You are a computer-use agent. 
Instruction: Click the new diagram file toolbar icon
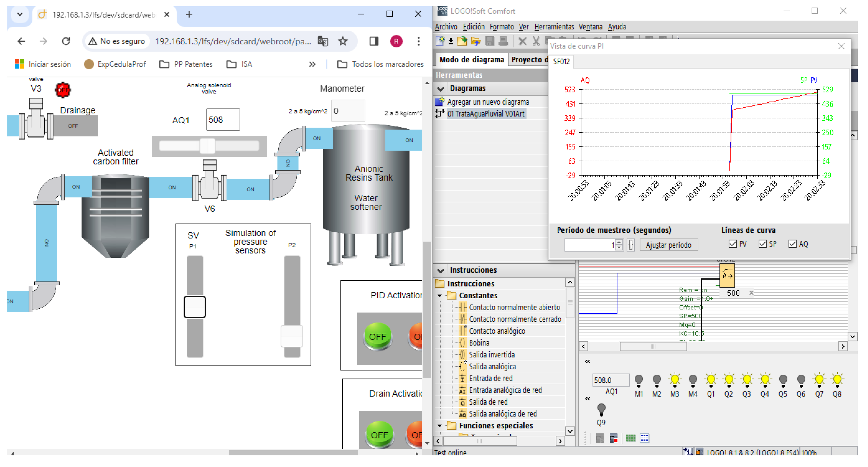440,41
